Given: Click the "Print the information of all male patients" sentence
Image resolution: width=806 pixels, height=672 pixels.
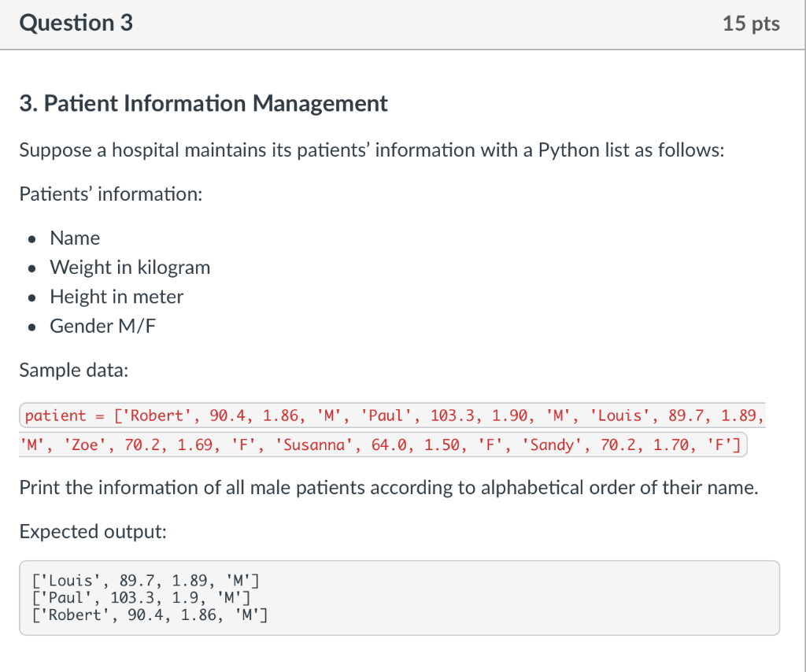Looking at the screenshot, I should [x=389, y=488].
